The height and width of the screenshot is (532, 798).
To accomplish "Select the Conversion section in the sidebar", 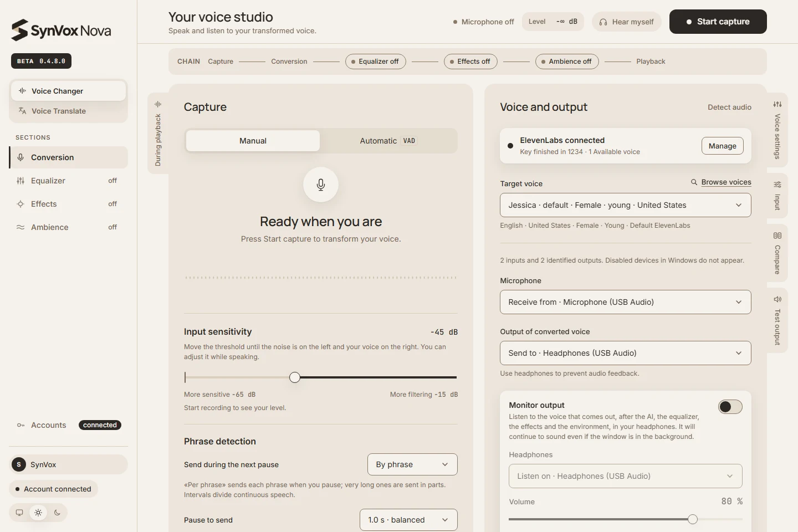I will (68, 157).
